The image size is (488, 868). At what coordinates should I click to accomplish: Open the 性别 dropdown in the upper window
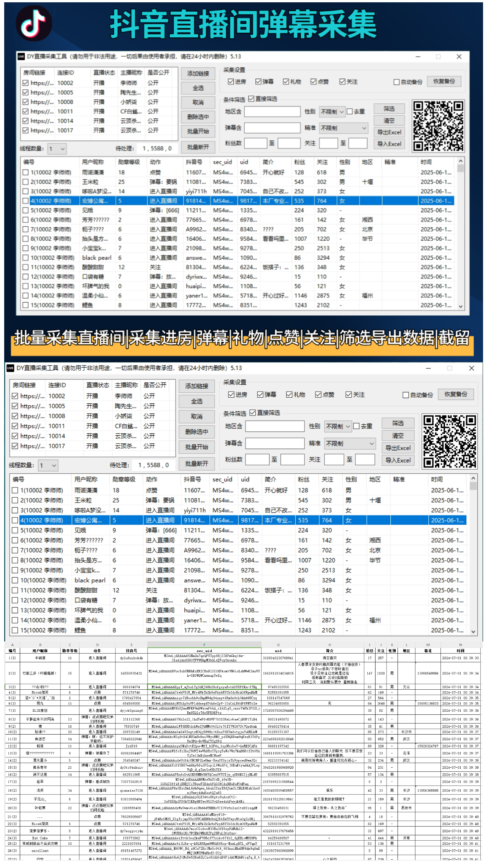[x=332, y=111]
